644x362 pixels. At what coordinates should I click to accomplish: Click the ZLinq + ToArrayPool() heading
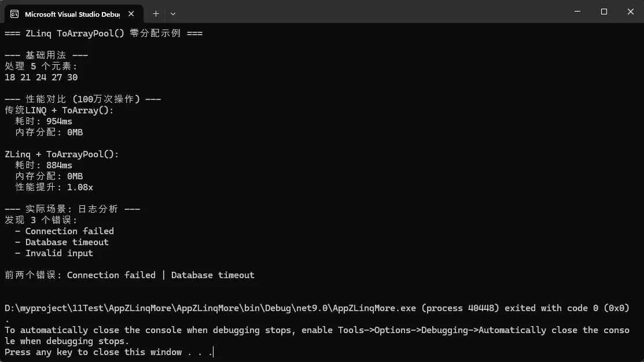click(61, 154)
